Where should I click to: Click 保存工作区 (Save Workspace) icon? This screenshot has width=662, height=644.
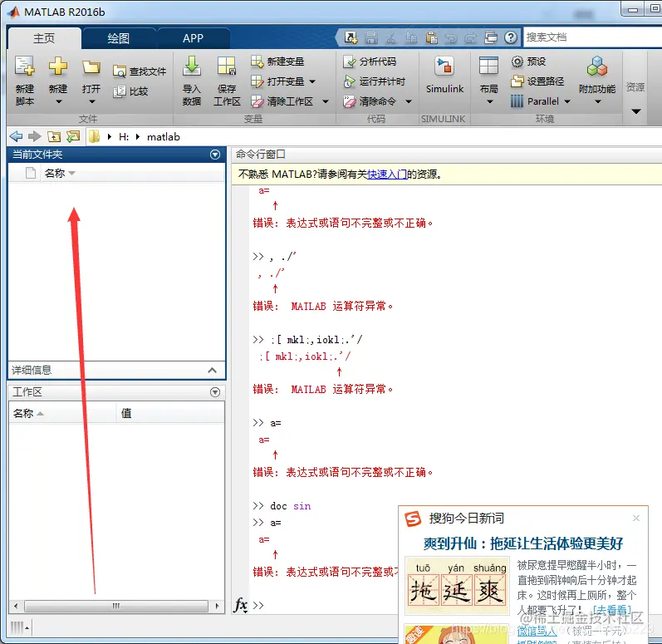pyautogui.click(x=227, y=66)
